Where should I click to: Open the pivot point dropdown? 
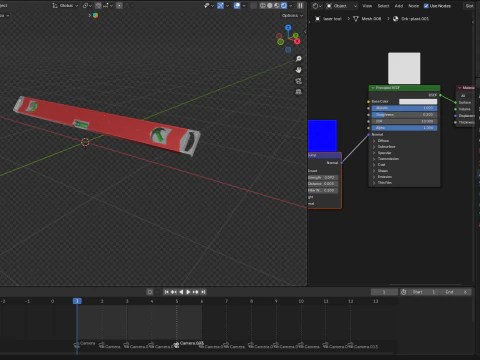point(87,5)
